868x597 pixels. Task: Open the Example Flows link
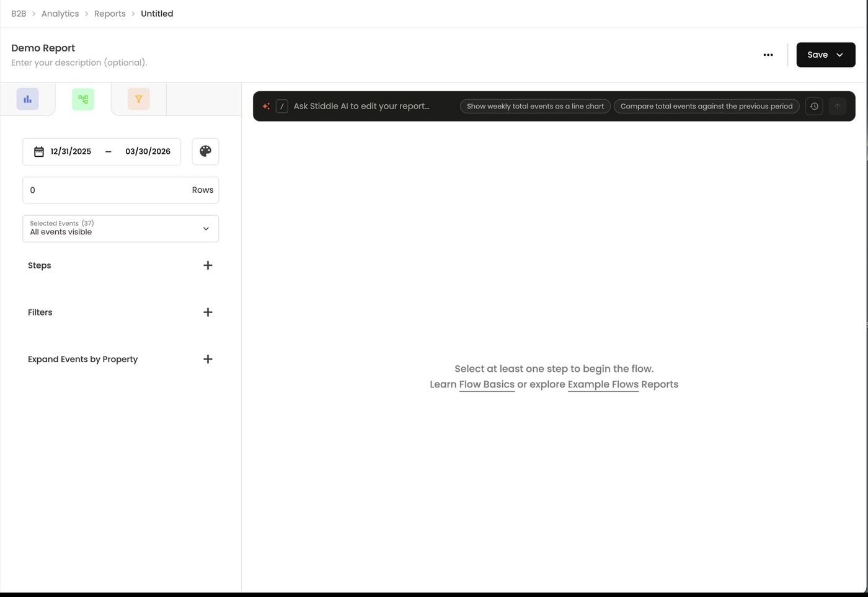(x=603, y=384)
